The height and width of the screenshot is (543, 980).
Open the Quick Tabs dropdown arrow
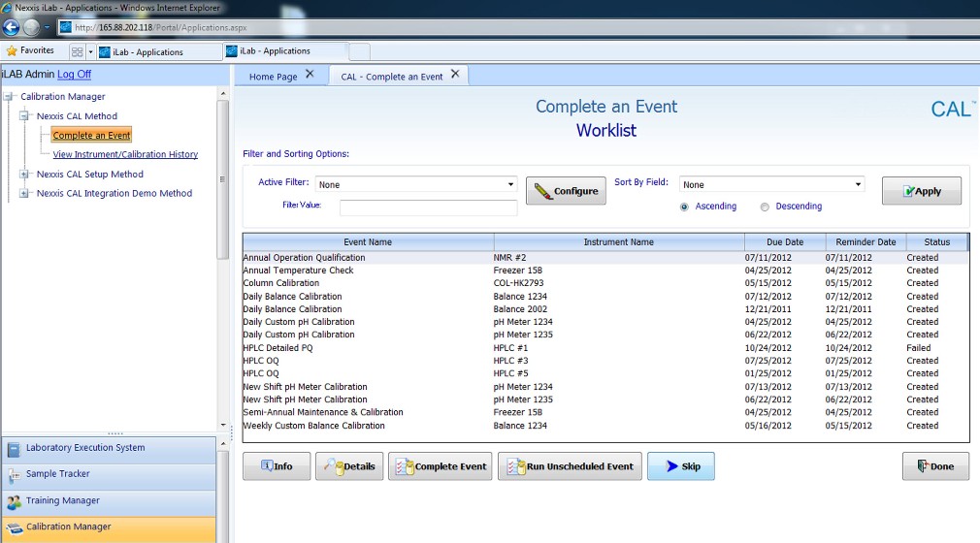(x=90, y=51)
